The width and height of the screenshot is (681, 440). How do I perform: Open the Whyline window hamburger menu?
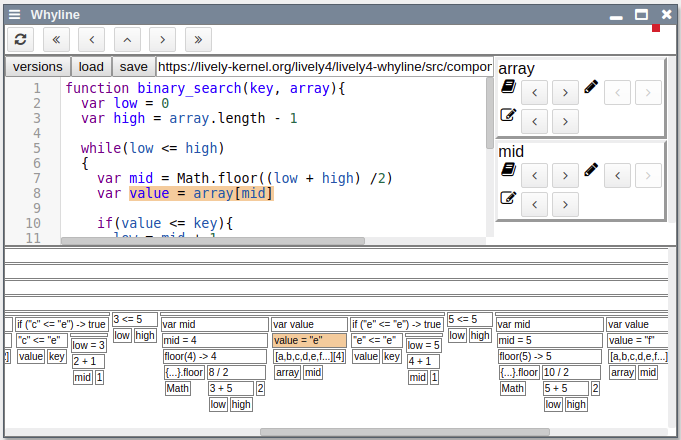[x=14, y=15]
